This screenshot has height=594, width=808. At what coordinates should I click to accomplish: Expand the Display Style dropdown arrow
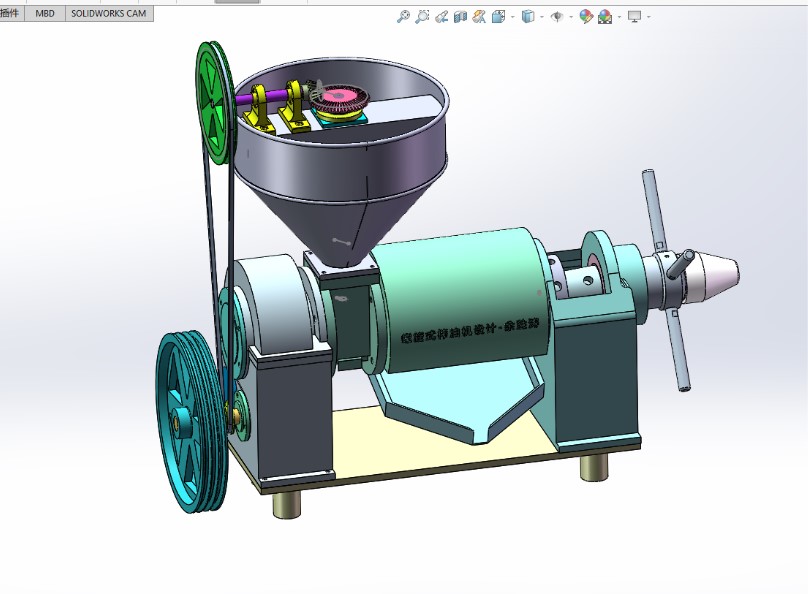coord(542,17)
